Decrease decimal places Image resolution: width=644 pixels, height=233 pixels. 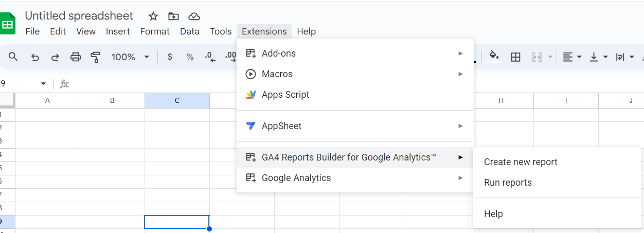pos(210,57)
